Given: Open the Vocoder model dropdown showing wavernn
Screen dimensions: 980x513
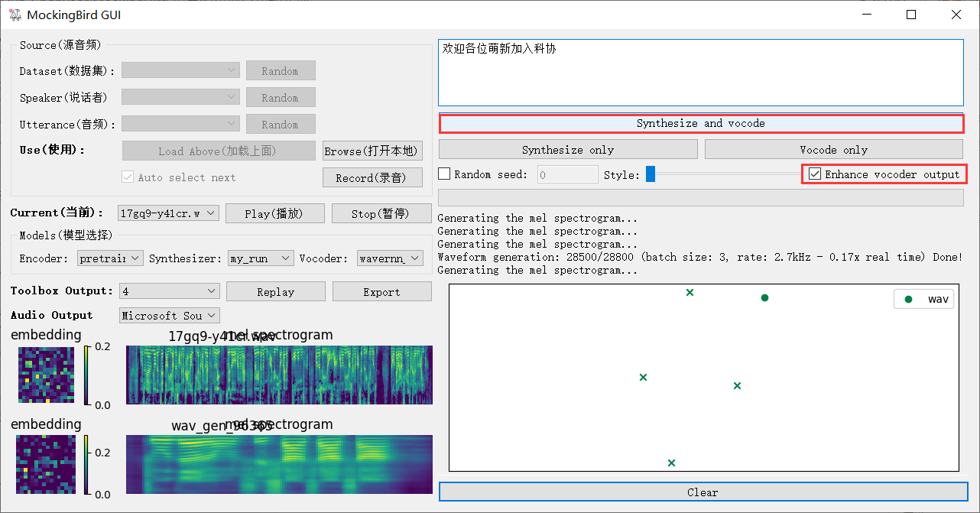Looking at the screenshot, I should pyautogui.click(x=390, y=258).
